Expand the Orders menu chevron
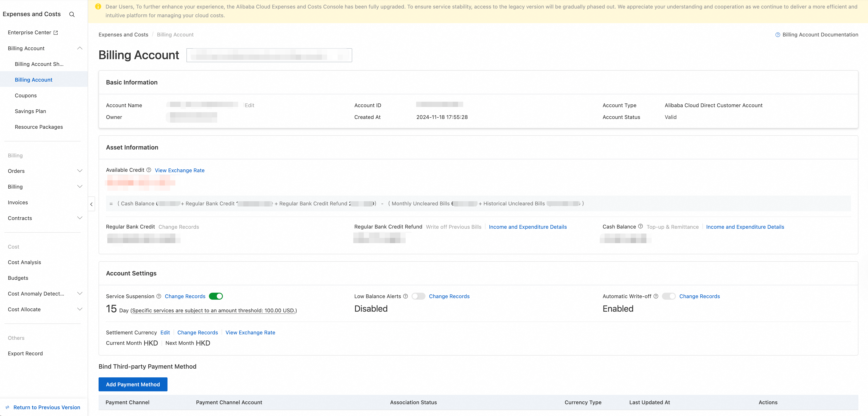 point(80,171)
